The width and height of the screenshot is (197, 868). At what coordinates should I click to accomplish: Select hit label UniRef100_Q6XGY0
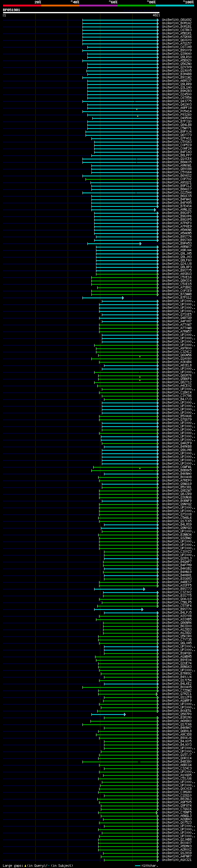[176, 40]
